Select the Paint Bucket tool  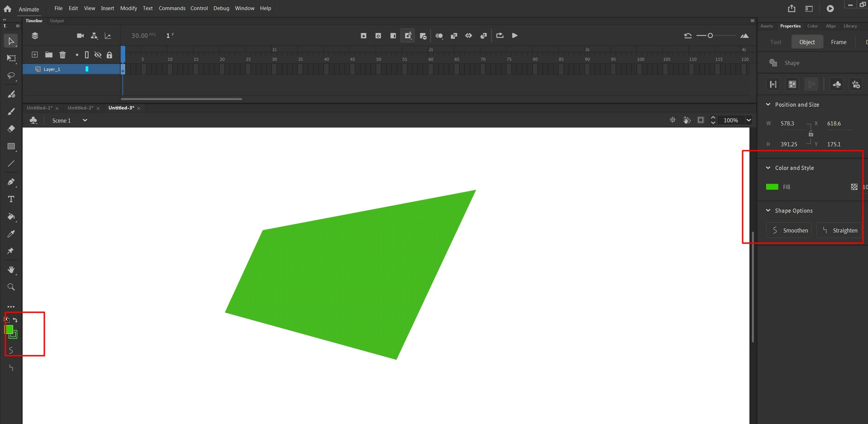11,217
